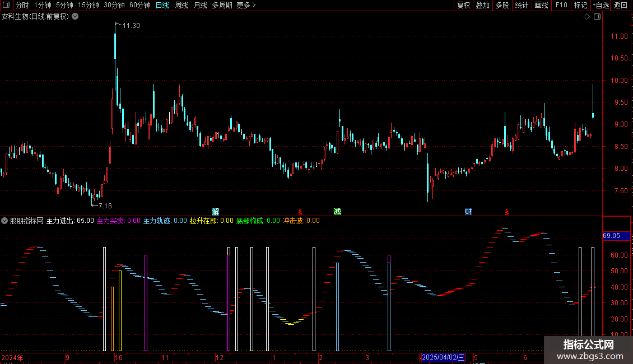633x364 pixels.
Task: Click the 减 event marker
Action: (337, 212)
